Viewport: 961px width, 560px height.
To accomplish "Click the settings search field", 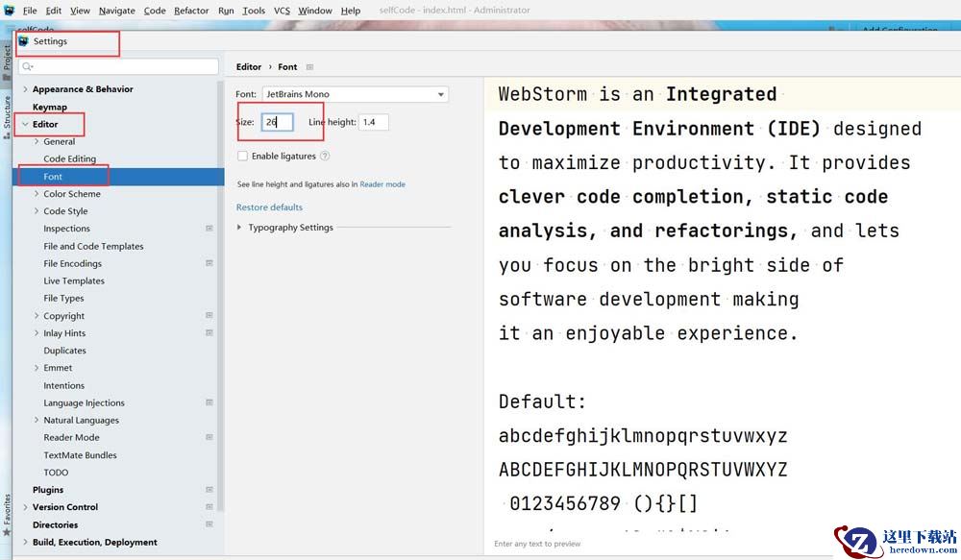I will (118, 66).
